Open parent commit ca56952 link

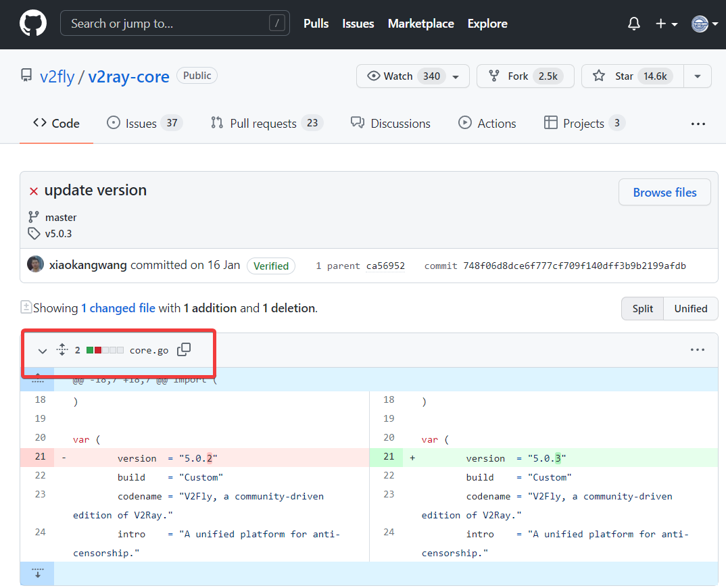coord(385,266)
